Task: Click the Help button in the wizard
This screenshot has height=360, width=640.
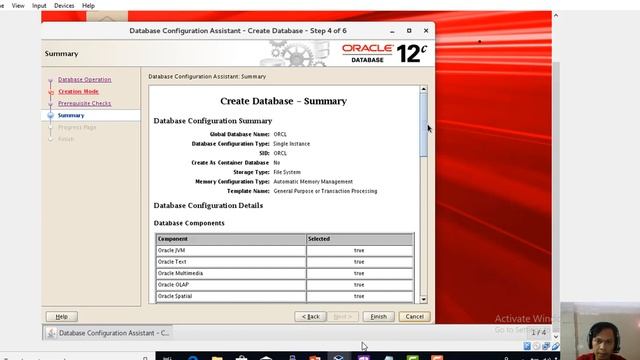Action: pos(62,317)
